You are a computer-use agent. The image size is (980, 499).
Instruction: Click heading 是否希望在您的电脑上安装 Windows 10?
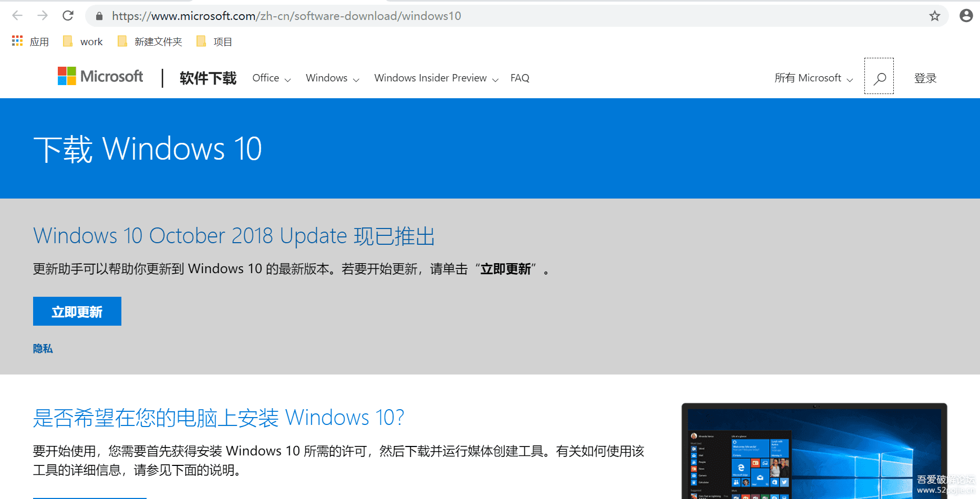219,418
